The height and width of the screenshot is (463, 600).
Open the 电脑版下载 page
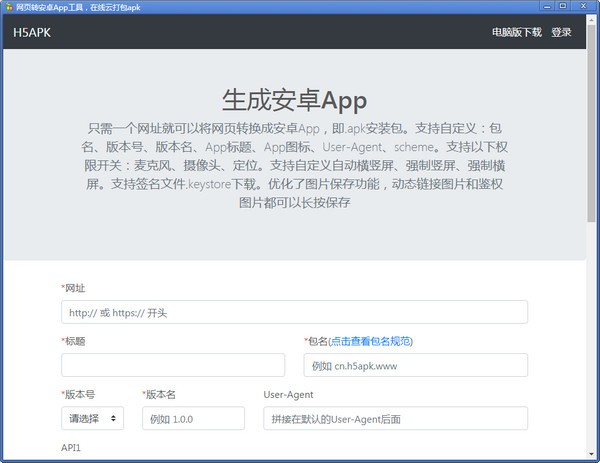516,32
